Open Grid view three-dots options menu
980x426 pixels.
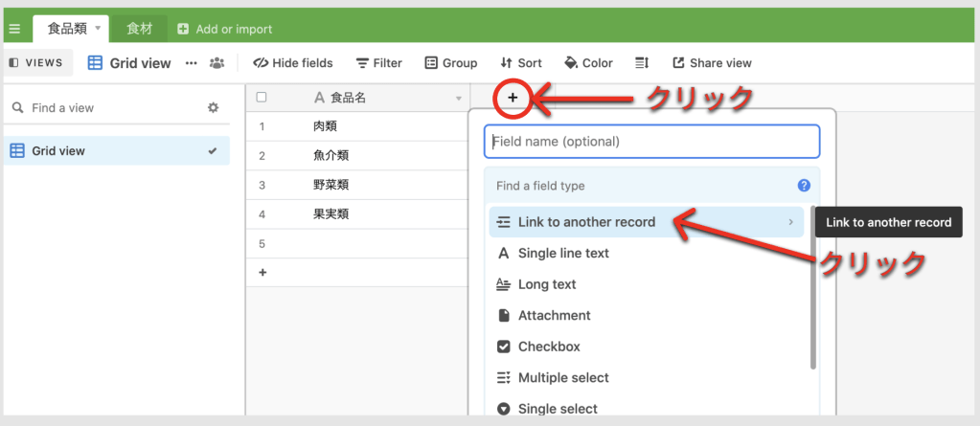(191, 63)
